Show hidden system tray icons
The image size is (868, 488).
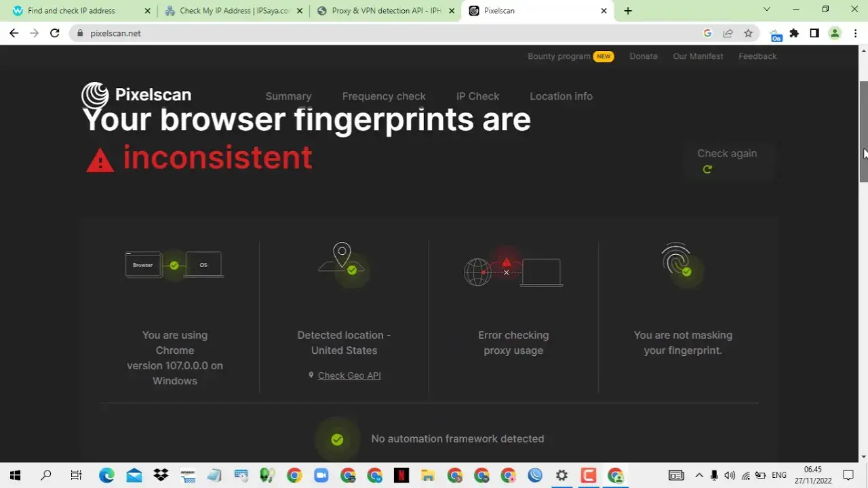pos(699,475)
